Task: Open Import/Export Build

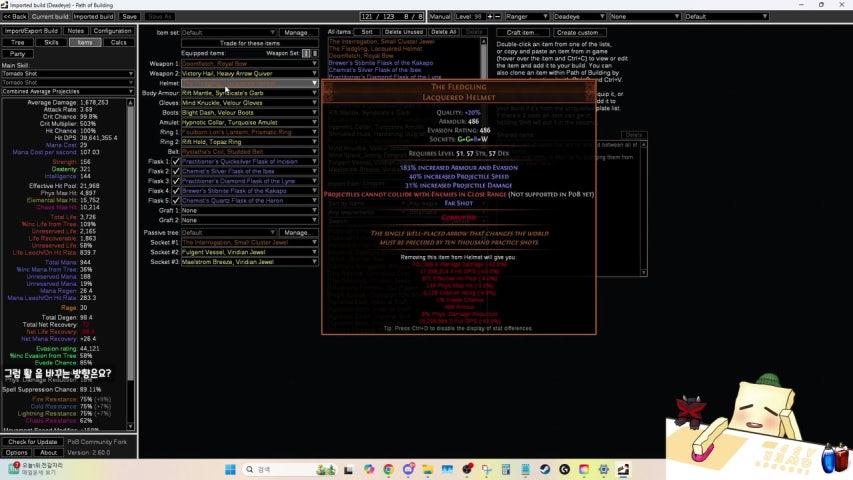Action: (32, 31)
